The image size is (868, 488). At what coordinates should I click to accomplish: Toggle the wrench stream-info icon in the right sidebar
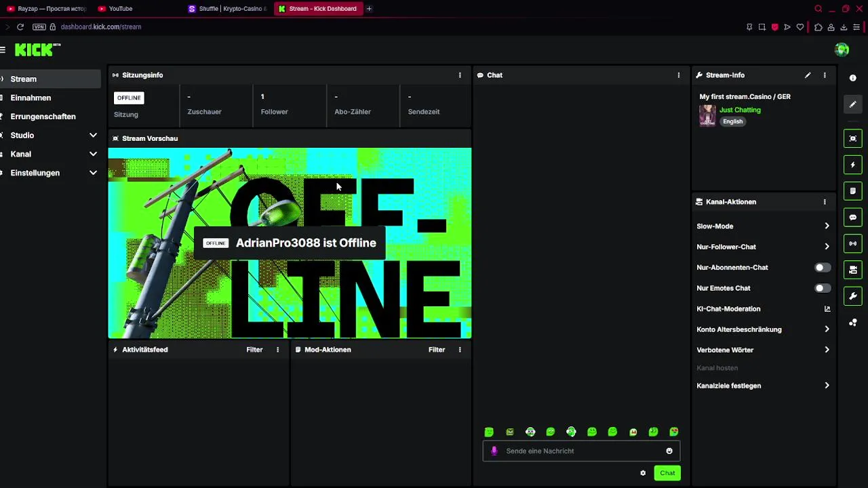(853, 296)
